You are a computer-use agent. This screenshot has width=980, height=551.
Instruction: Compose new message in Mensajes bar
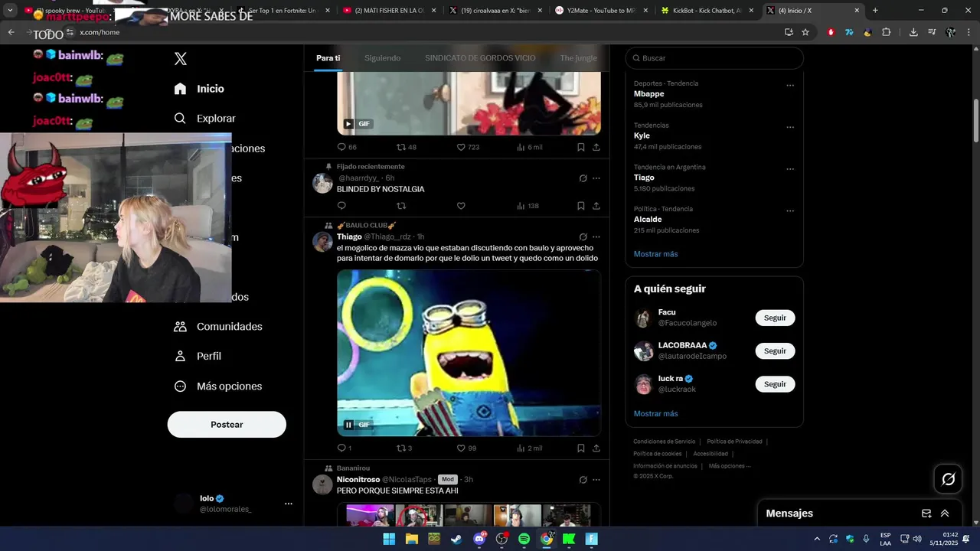tap(926, 514)
